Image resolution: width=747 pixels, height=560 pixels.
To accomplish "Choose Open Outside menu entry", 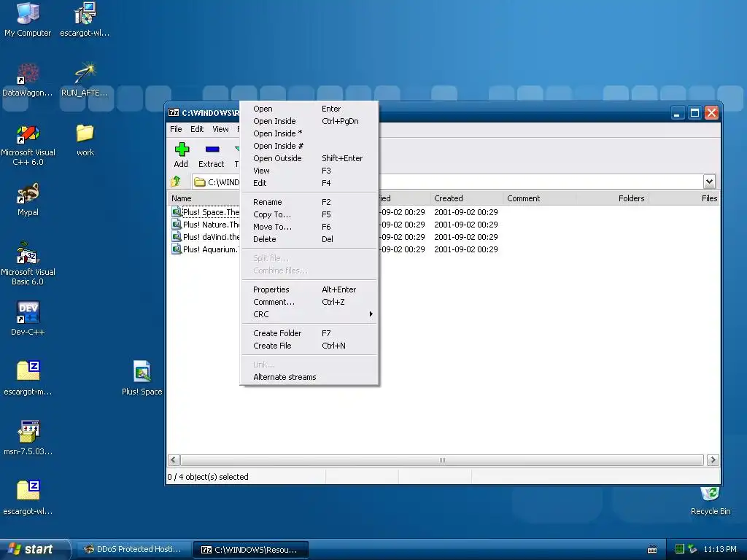I will click(309, 158).
